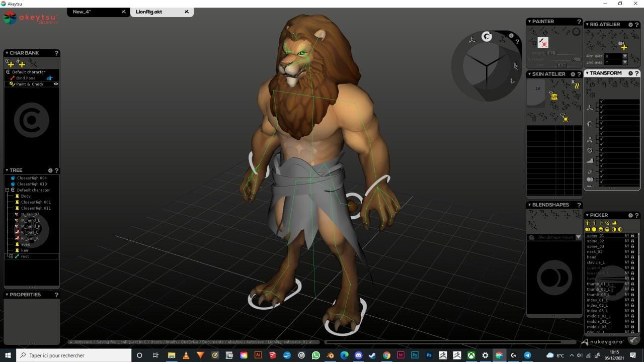Open Picker panel settings gear
This screenshot has width=644, height=362.
point(630,215)
